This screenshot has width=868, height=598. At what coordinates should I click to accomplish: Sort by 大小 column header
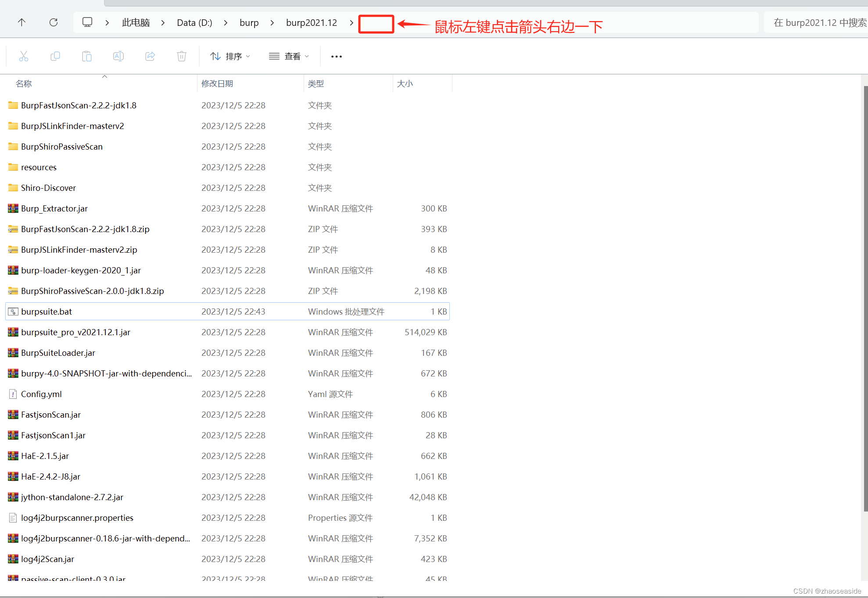click(405, 84)
